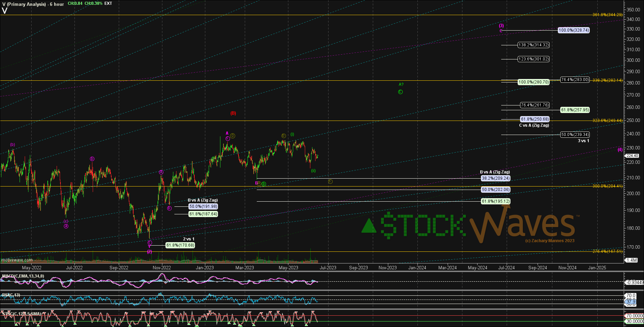644x327 pixels.
Task: Click the MACD(C,EMA,13,34,8) indicator title
Action: (23, 276)
